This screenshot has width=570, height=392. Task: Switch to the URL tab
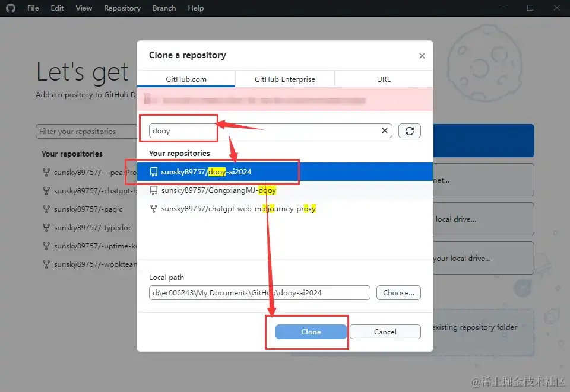[x=384, y=79]
